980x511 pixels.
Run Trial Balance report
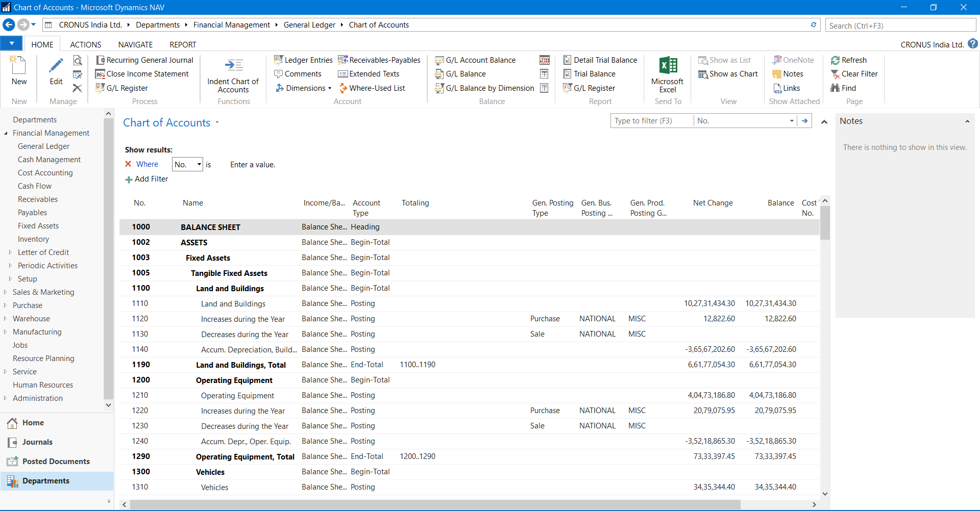pos(590,74)
